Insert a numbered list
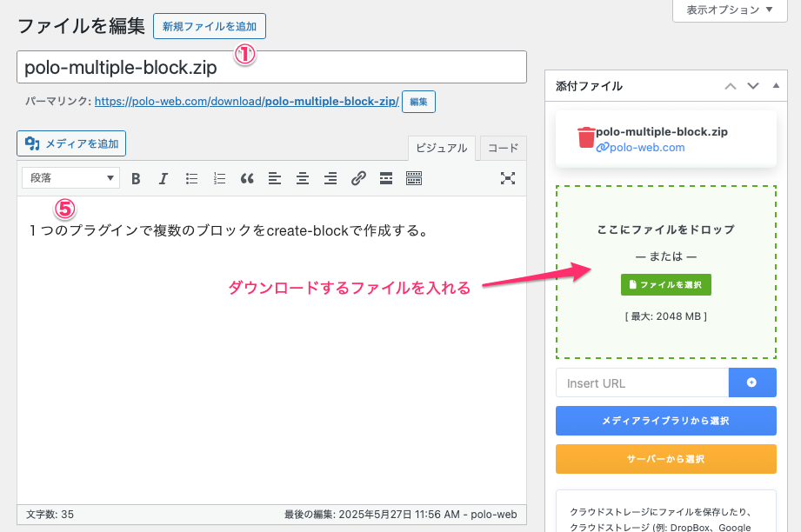Screen dimensions: 801x532 [219, 178]
